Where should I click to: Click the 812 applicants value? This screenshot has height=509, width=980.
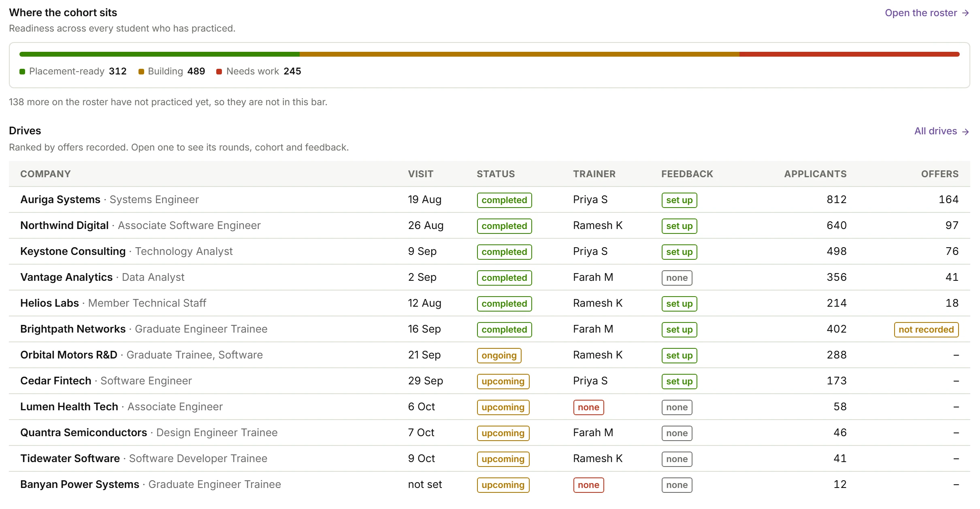(x=837, y=199)
